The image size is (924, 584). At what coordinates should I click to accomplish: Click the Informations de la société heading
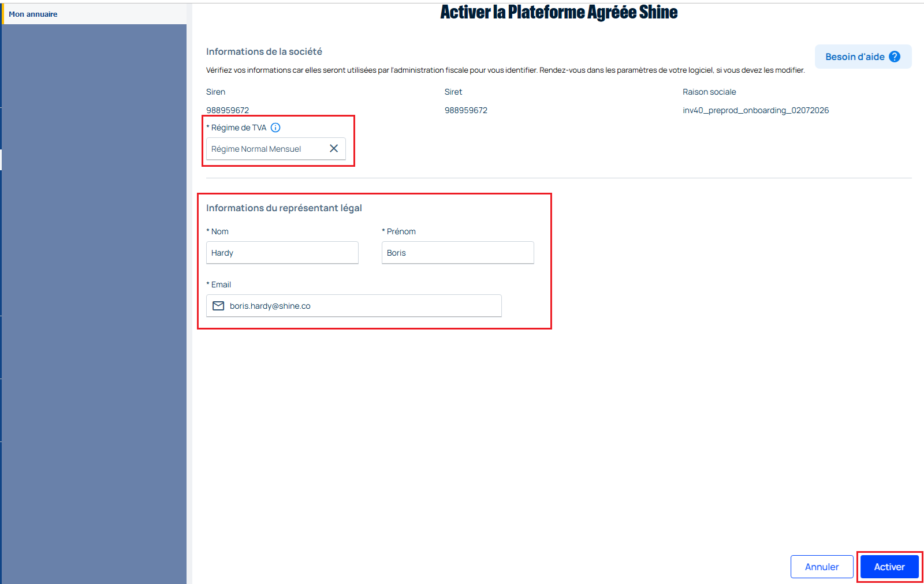[x=264, y=51]
